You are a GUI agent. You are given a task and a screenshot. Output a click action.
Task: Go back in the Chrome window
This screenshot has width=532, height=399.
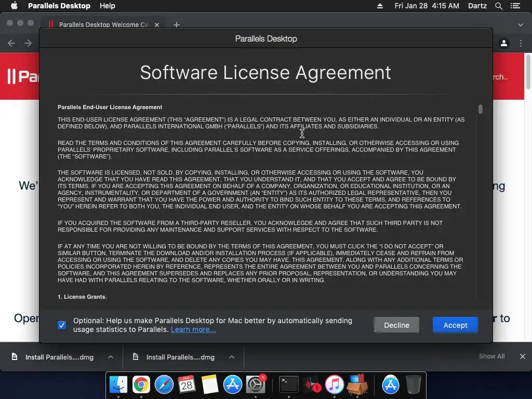[11, 43]
